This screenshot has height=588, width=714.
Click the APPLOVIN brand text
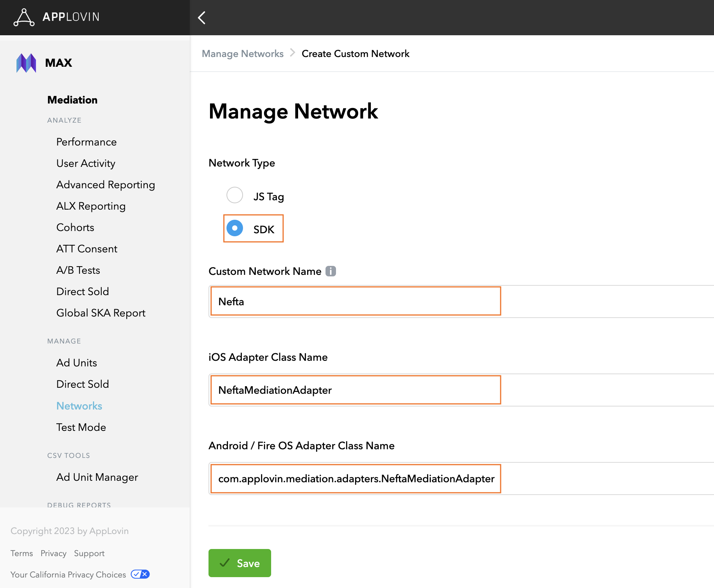[x=71, y=17]
